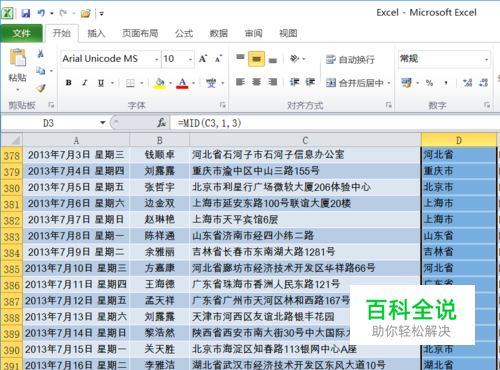This screenshot has width=500, height=370.
Task: Open the 剪贴板 clipboard pane launcher
Action: tap(51, 105)
